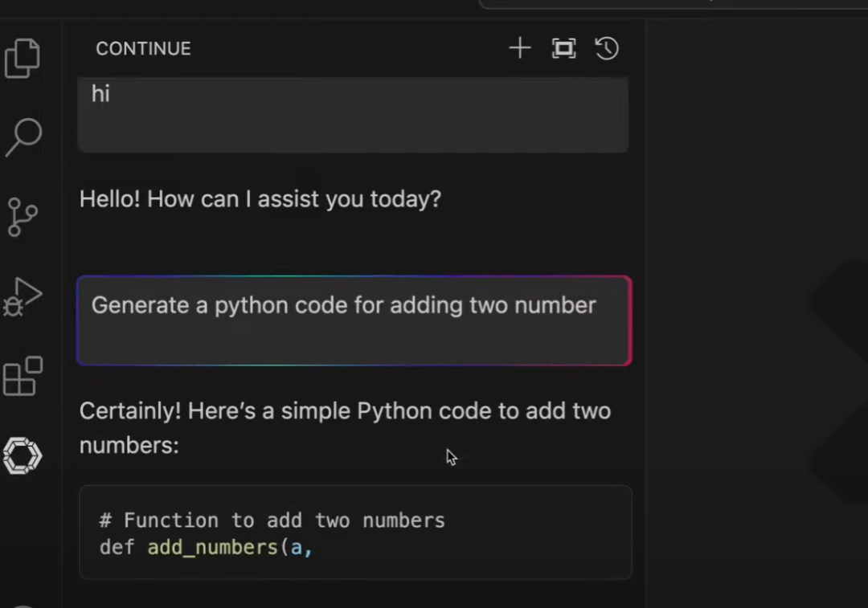Click the "Certainly! Here's a simple Python" response

[x=345, y=411]
